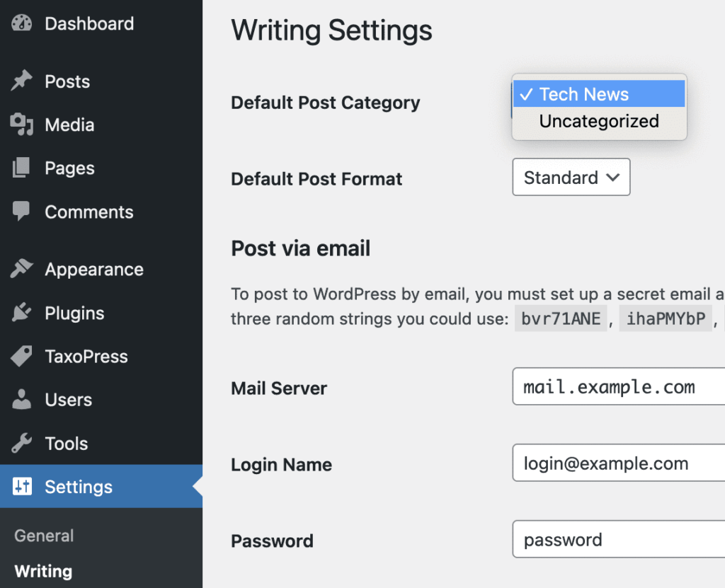Image resolution: width=725 pixels, height=588 pixels.
Task: Click the Dashboard gauge icon
Action: (x=22, y=23)
